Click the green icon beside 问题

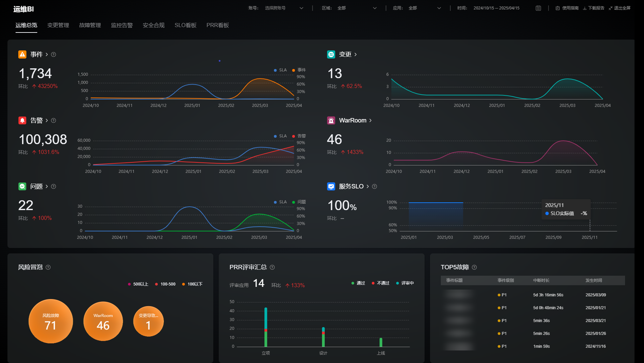tap(22, 186)
